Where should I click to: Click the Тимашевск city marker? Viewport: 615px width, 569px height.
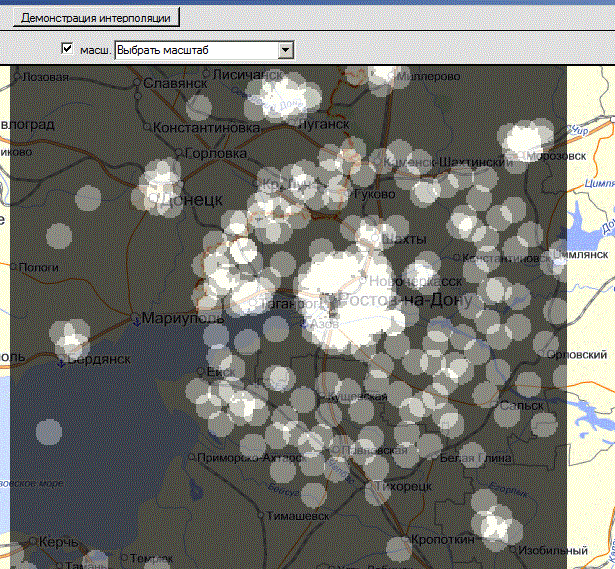click(x=260, y=516)
